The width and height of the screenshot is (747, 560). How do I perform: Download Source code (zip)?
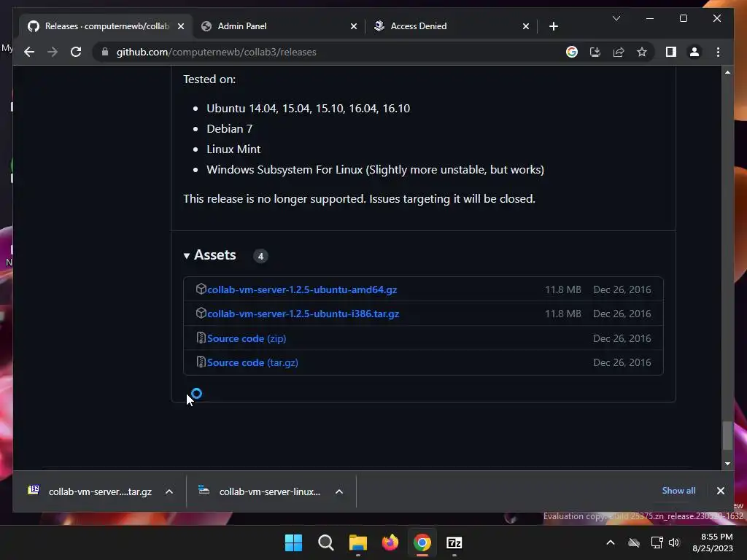coord(247,338)
